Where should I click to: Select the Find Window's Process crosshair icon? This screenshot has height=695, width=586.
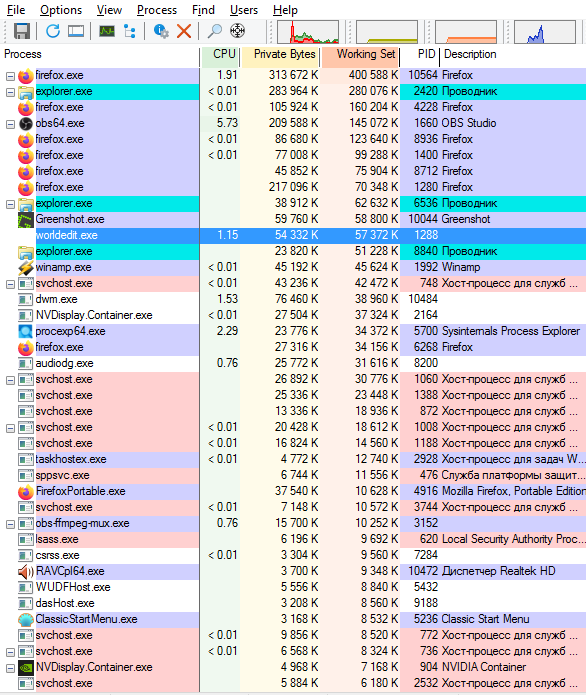(x=238, y=31)
